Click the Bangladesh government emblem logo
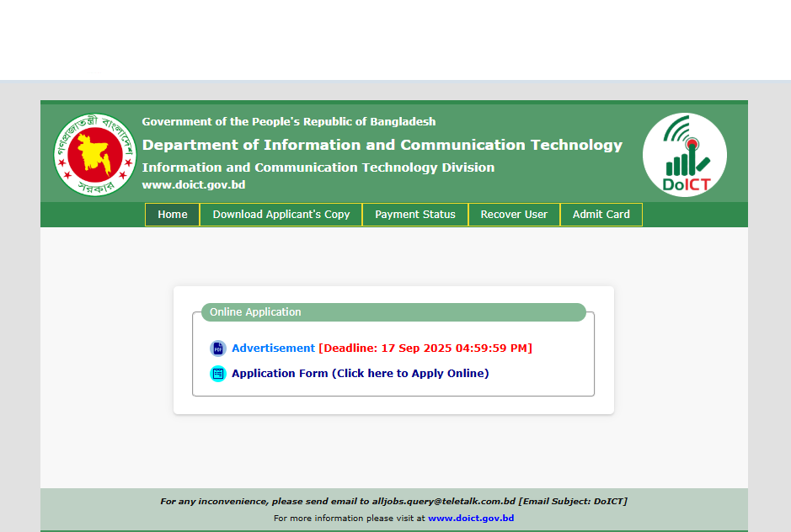The height and width of the screenshot is (532, 791). point(94,155)
